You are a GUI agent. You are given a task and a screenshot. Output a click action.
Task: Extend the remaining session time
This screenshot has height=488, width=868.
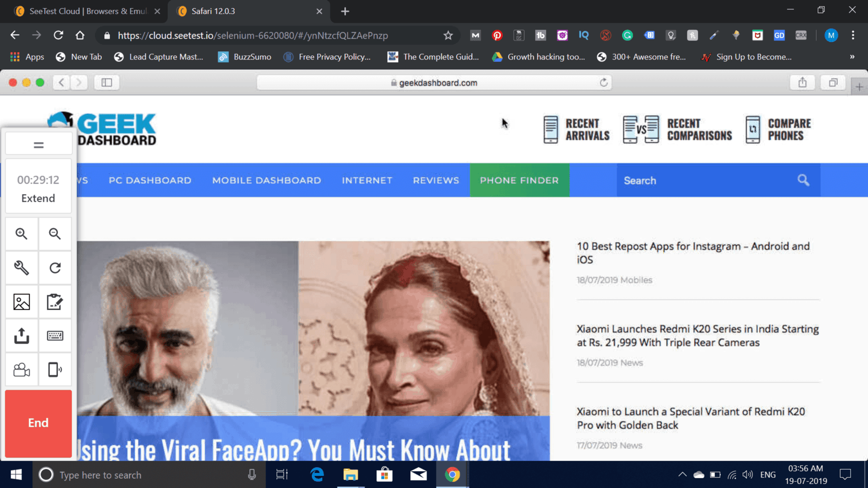[38, 198]
